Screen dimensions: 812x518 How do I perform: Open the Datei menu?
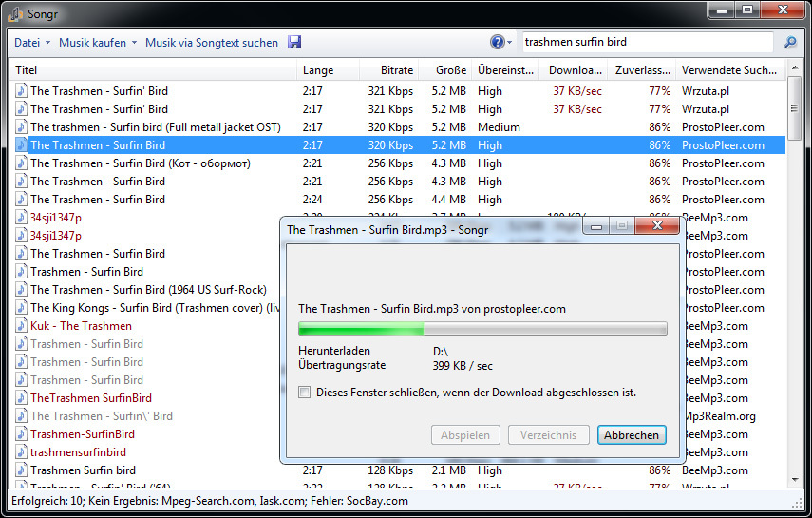point(27,43)
